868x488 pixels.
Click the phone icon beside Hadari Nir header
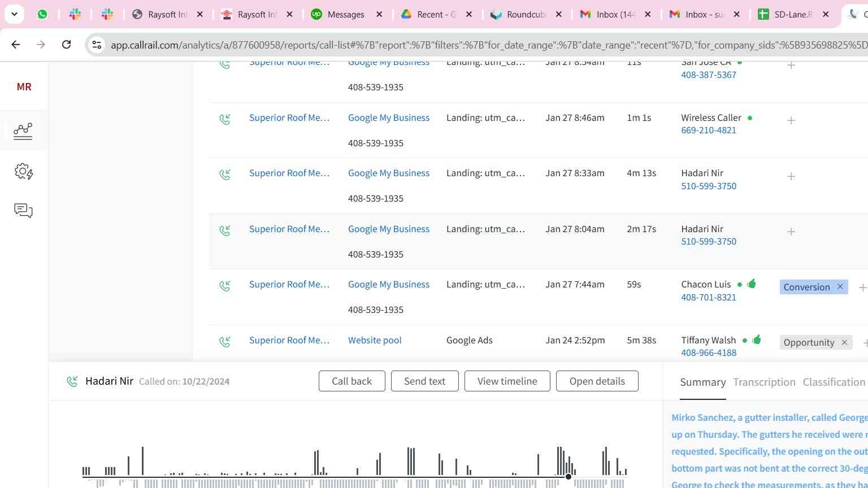pyautogui.click(x=72, y=382)
